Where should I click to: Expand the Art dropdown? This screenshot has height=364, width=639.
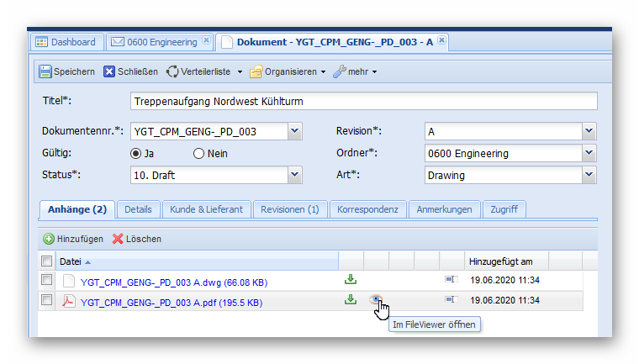(589, 175)
